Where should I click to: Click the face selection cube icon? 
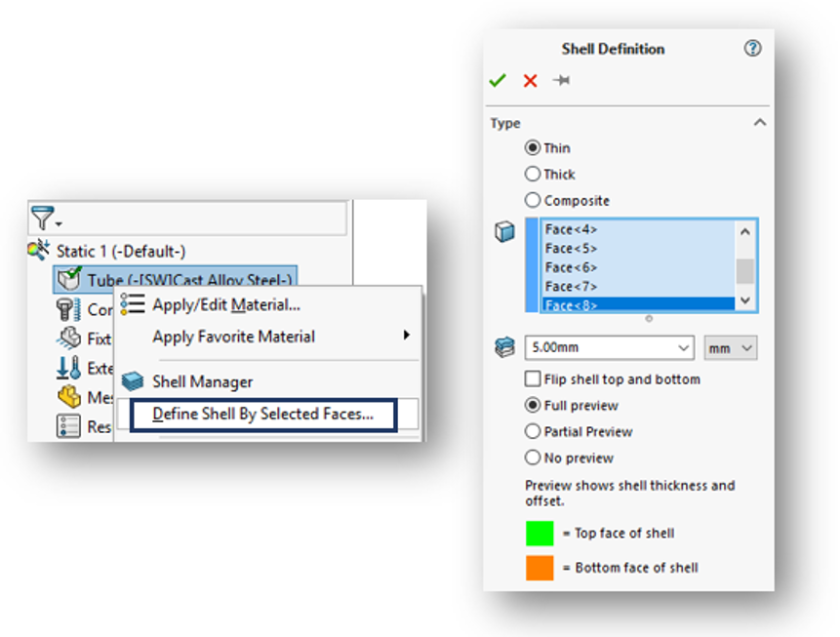tap(504, 231)
